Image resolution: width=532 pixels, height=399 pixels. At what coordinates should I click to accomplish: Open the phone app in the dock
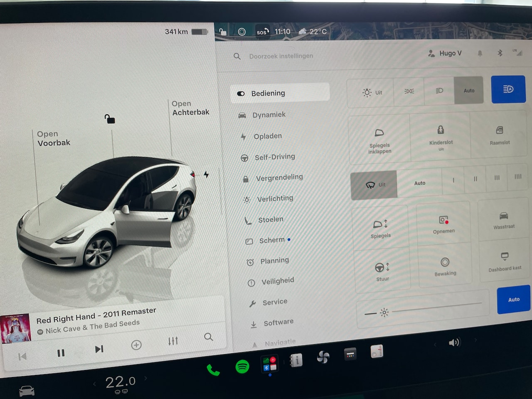coord(213,369)
